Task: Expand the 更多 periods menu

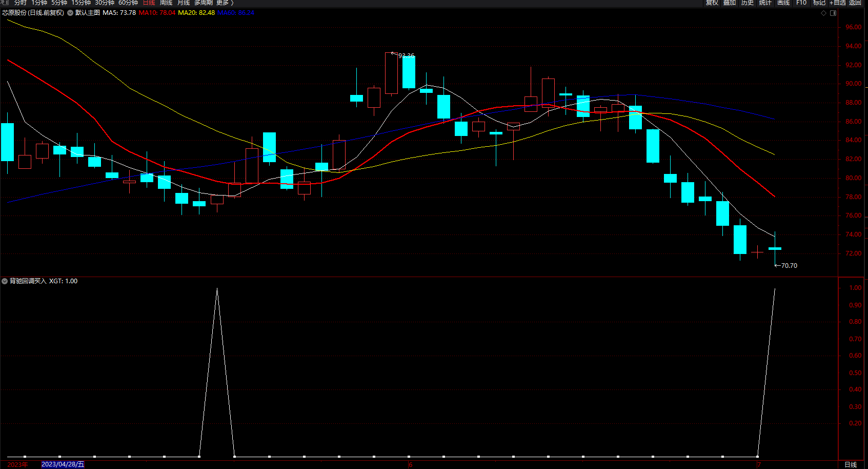Action: pyautogui.click(x=225, y=3)
